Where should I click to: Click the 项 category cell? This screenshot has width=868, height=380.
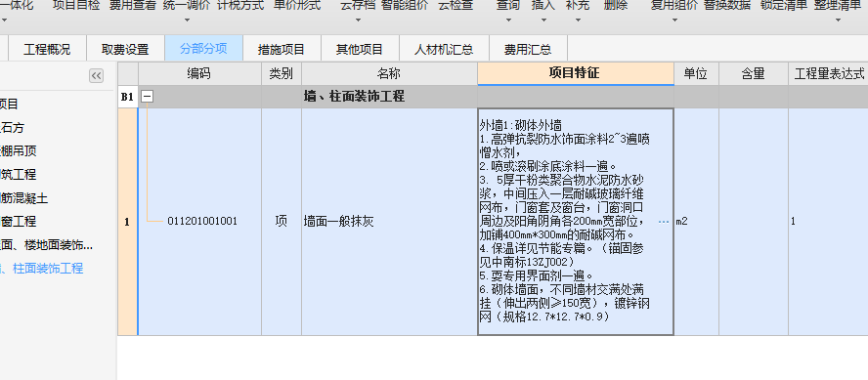point(282,221)
